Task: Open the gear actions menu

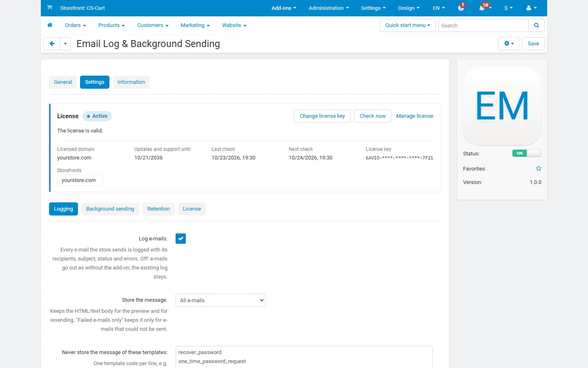Action: tap(509, 44)
